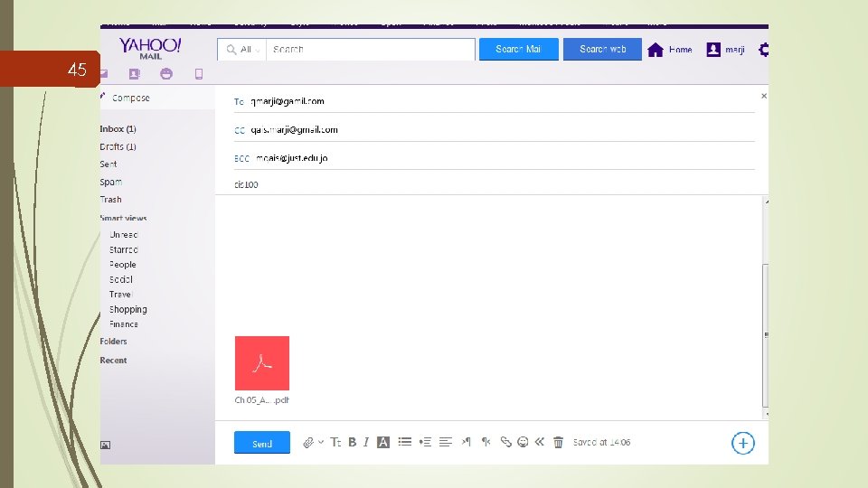Set left-to-right text direction
Image resolution: width=868 pixels, height=488 pixels.
[x=467, y=442]
